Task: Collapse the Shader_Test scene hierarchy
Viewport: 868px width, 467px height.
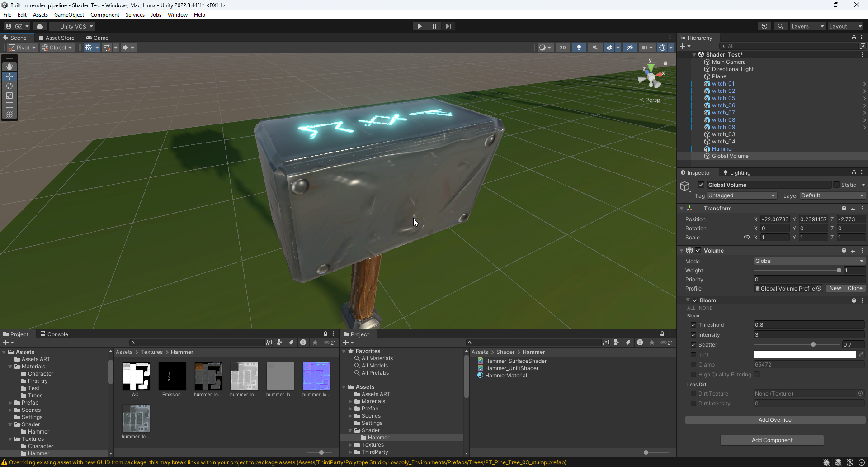Action: click(694, 55)
